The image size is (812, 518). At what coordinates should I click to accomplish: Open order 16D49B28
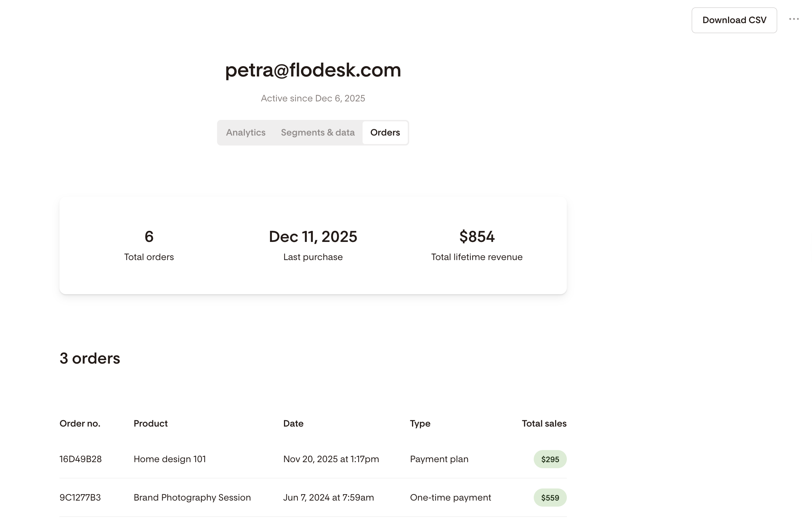click(80, 459)
